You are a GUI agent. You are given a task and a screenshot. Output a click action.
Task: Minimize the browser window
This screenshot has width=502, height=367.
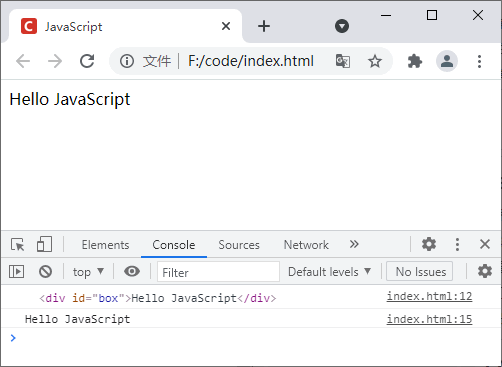[x=386, y=15]
